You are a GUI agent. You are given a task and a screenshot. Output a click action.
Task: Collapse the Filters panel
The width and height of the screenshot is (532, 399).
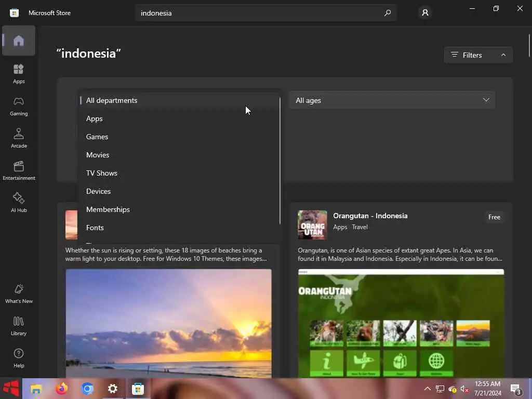478,55
